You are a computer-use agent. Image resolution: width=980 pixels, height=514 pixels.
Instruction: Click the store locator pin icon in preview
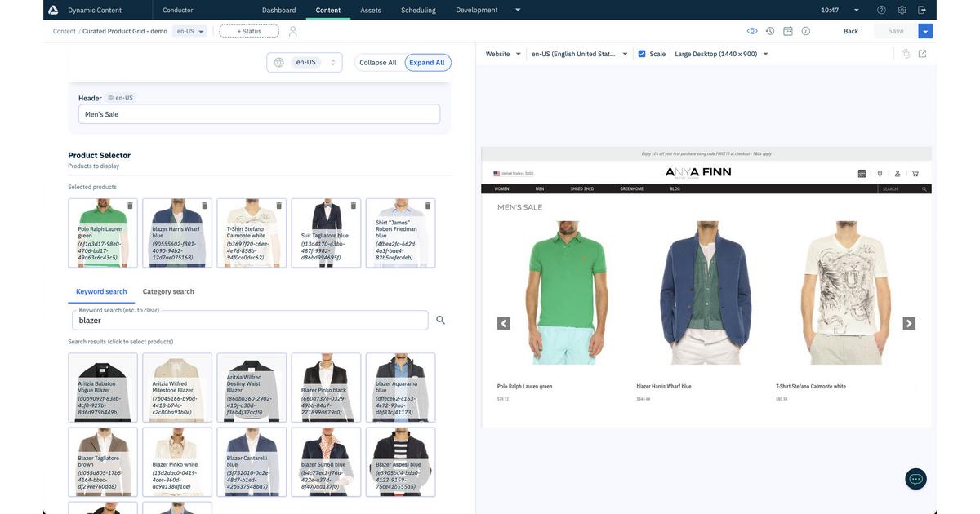[880, 173]
